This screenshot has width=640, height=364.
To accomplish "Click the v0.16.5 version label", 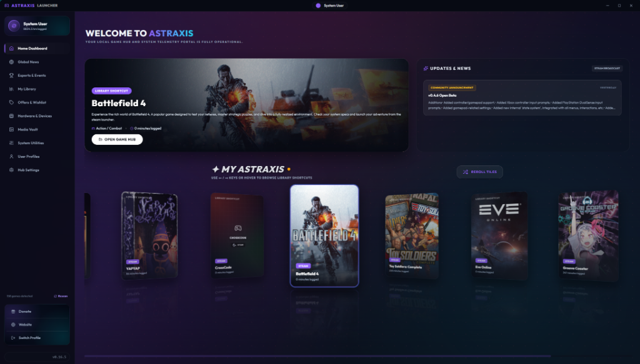I will [59, 357].
